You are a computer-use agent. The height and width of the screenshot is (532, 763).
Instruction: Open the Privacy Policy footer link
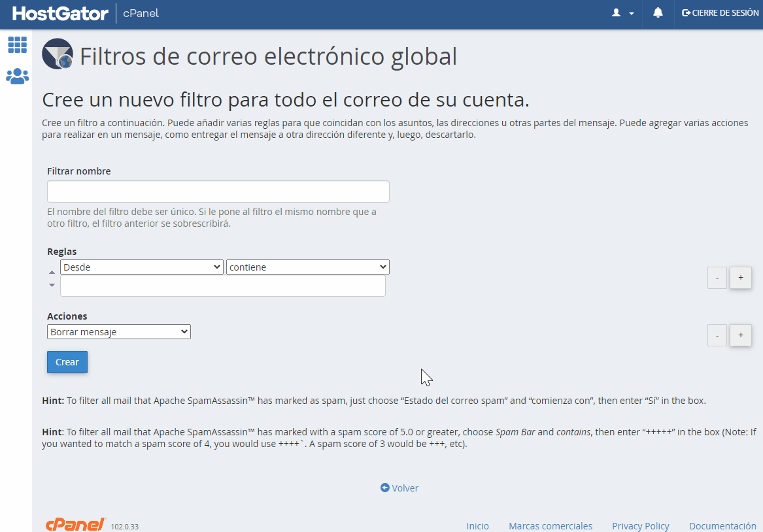(640, 525)
